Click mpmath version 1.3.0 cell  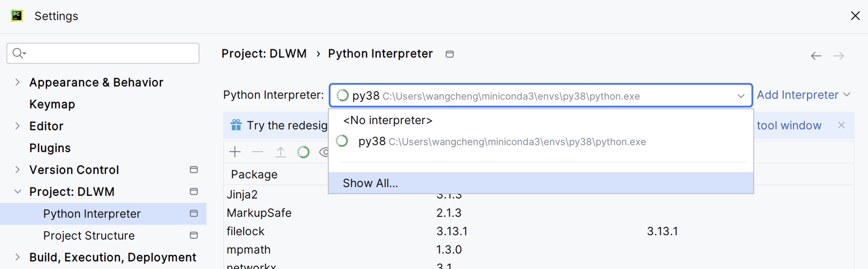449,250
